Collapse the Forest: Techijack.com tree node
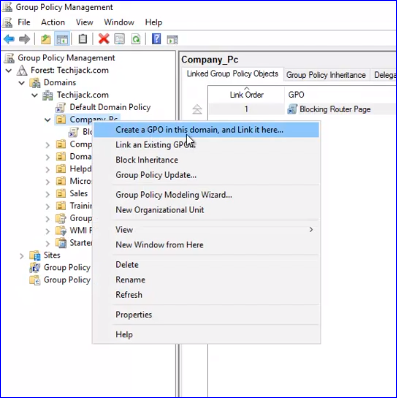 click(9, 71)
